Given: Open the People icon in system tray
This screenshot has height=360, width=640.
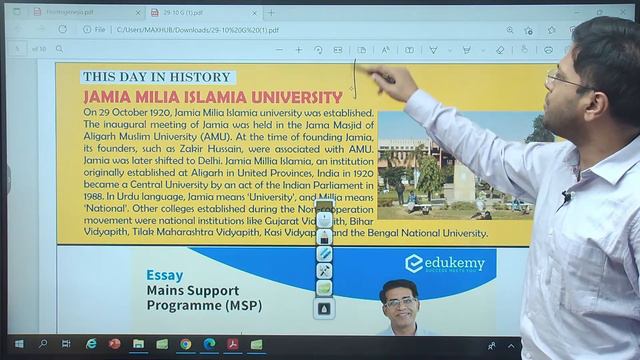Looking at the screenshot, I should tap(492, 346).
